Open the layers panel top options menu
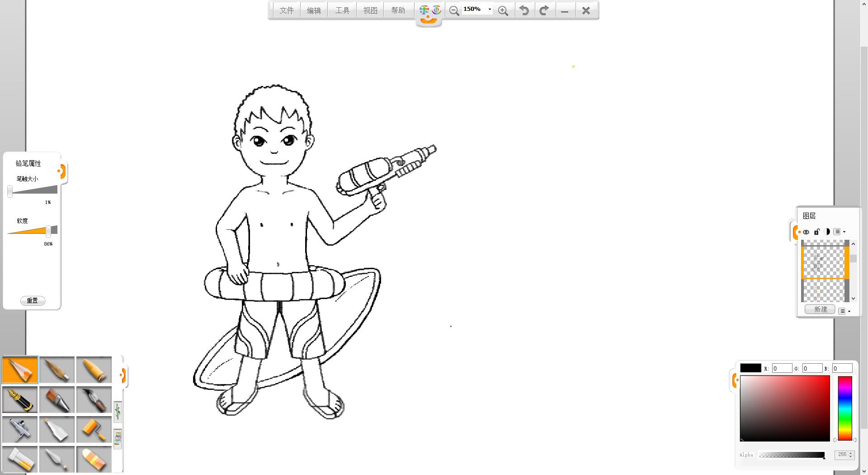Viewport: 868px width, 475px height. point(839,232)
